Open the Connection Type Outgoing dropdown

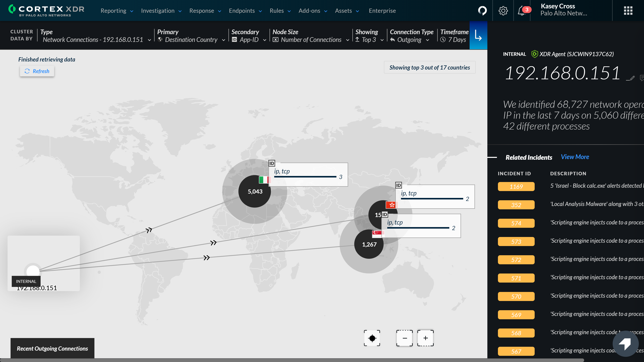click(x=410, y=40)
